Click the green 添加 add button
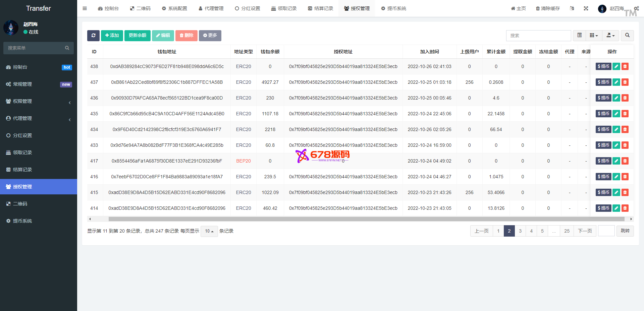Viewport: 644px width, 311px height. 112,36
